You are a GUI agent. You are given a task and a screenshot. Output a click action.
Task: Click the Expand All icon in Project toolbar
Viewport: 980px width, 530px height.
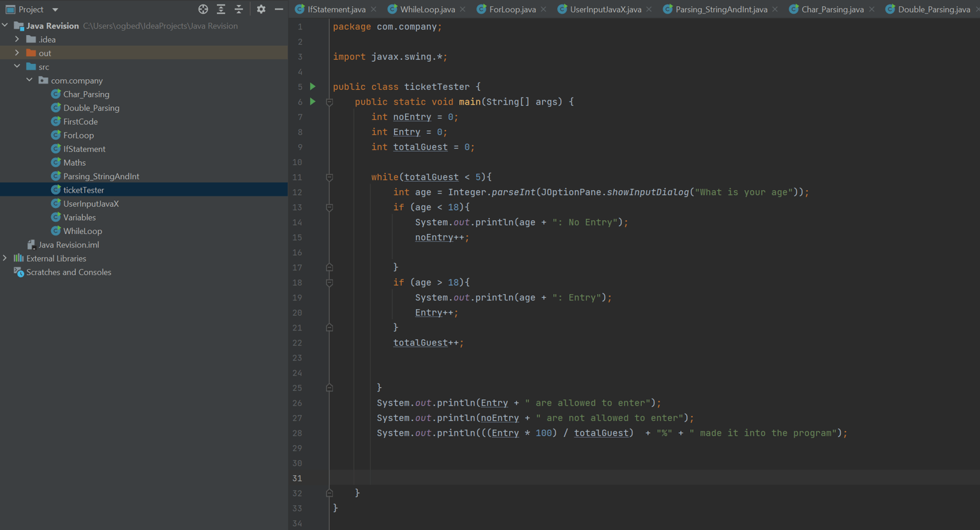[x=221, y=9]
